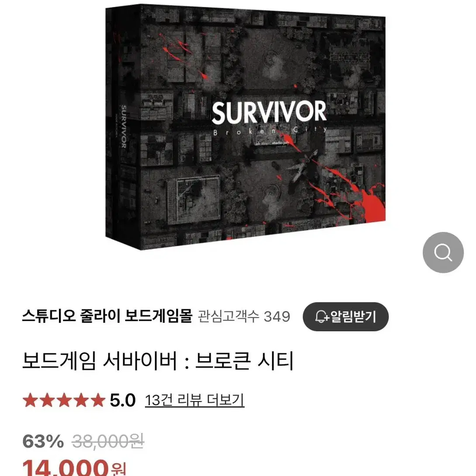Screen dimensions: 476x476
Task: Open the 스튜디오 줄라이 보드게임몰 store link
Action: (x=107, y=316)
